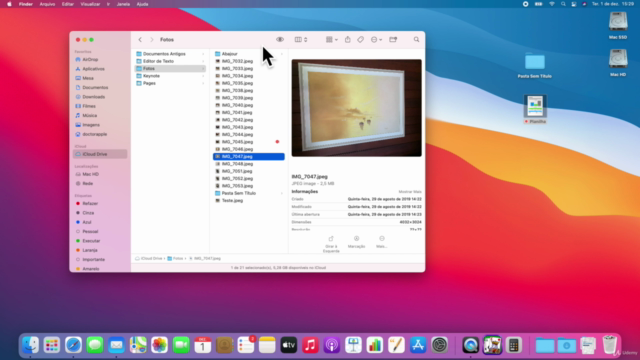Open the Ir menu
Image resolution: width=640 pixels, height=360 pixels.
tap(108, 4)
